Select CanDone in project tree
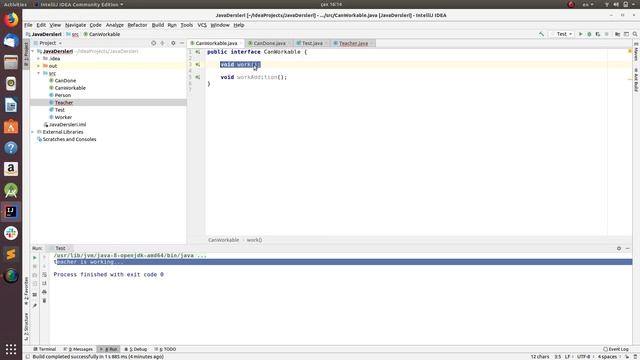This screenshot has width=640, height=360. [x=65, y=81]
